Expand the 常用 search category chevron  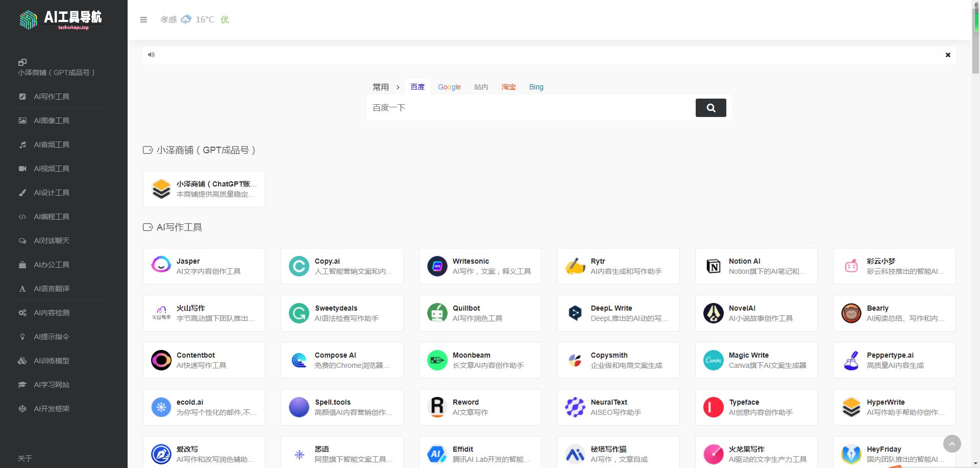398,87
